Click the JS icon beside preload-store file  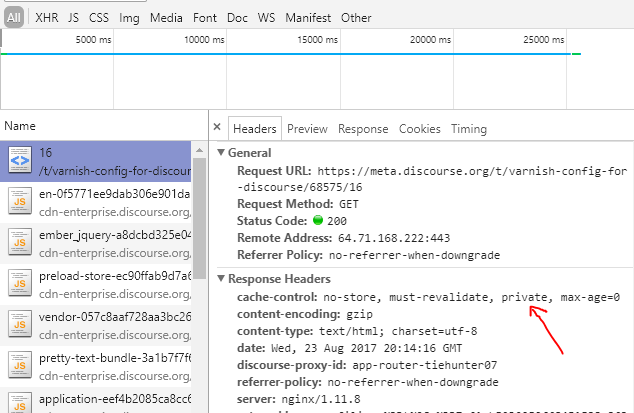[x=19, y=280]
